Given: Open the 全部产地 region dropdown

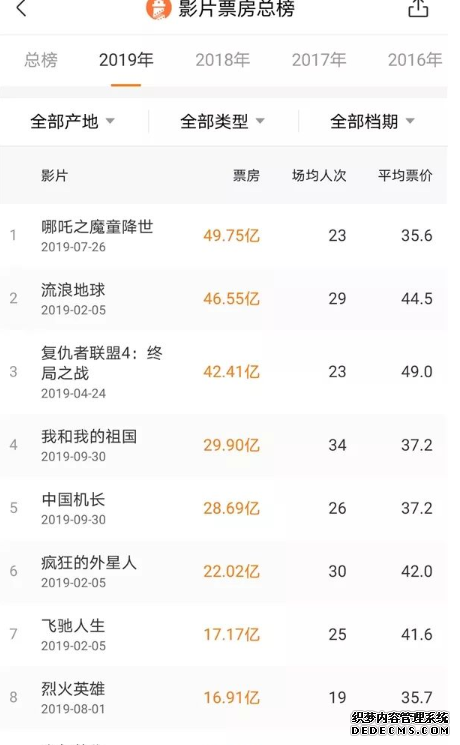Looking at the screenshot, I should (73, 122).
